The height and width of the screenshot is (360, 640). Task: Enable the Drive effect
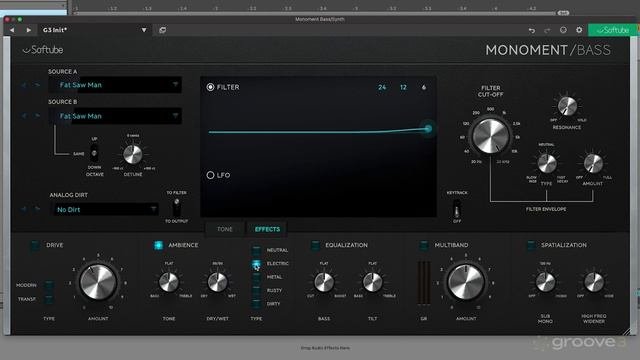35,245
